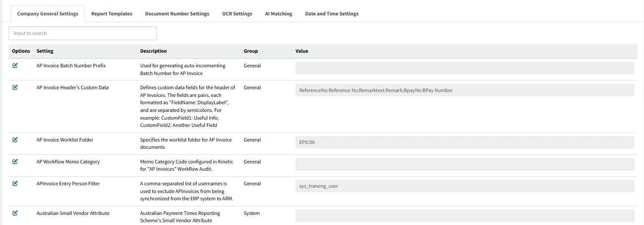Viewport: 644px width, 225px height.
Task: Open the Document Number Settings tab
Action: pyautogui.click(x=177, y=14)
